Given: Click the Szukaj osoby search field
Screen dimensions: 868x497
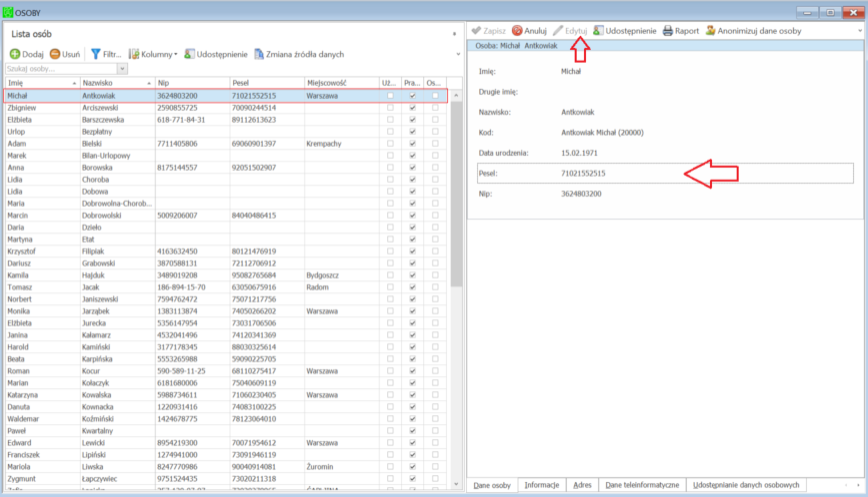Looking at the screenshot, I should click(61, 69).
